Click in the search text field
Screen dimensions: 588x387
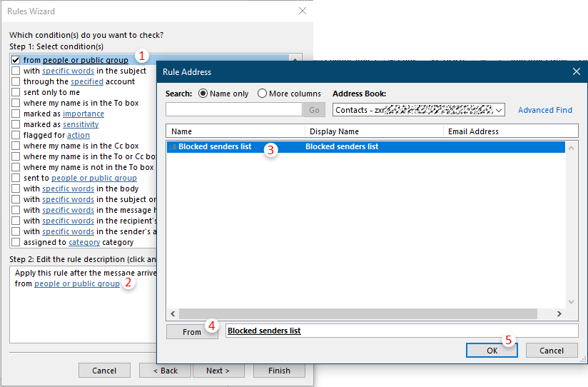[x=234, y=110]
